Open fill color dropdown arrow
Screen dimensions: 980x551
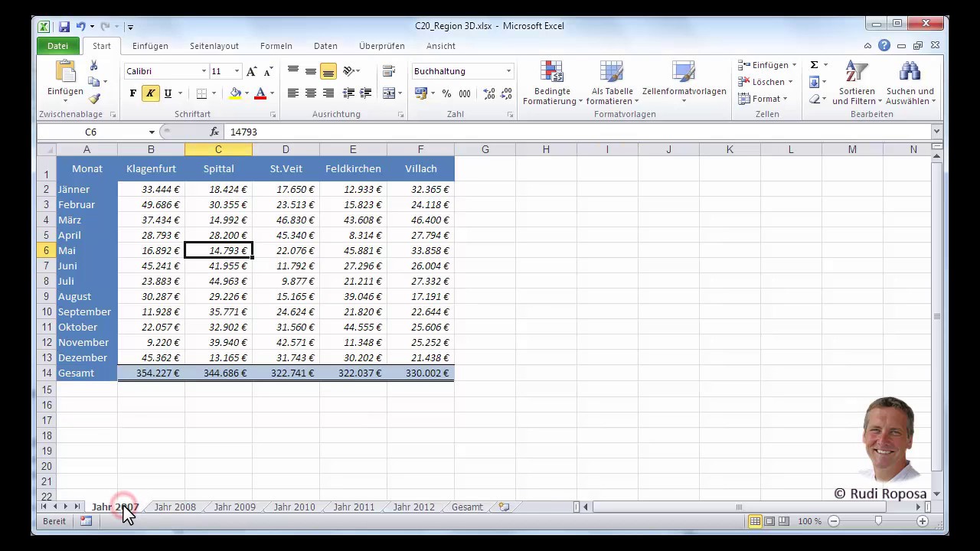(x=247, y=93)
